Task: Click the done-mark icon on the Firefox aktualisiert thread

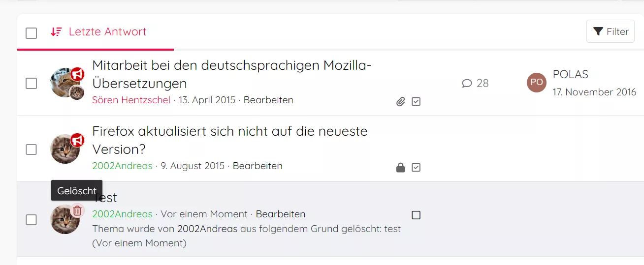Action: [x=416, y=168]
